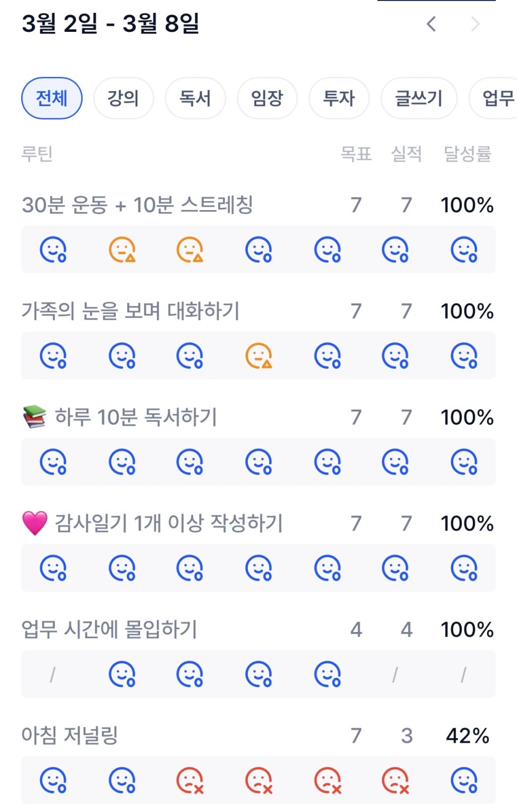Click orange face in 가족의 눈을 보며 대화하기 row
Viewport: 517px width, 812px height.
(259, 356)
